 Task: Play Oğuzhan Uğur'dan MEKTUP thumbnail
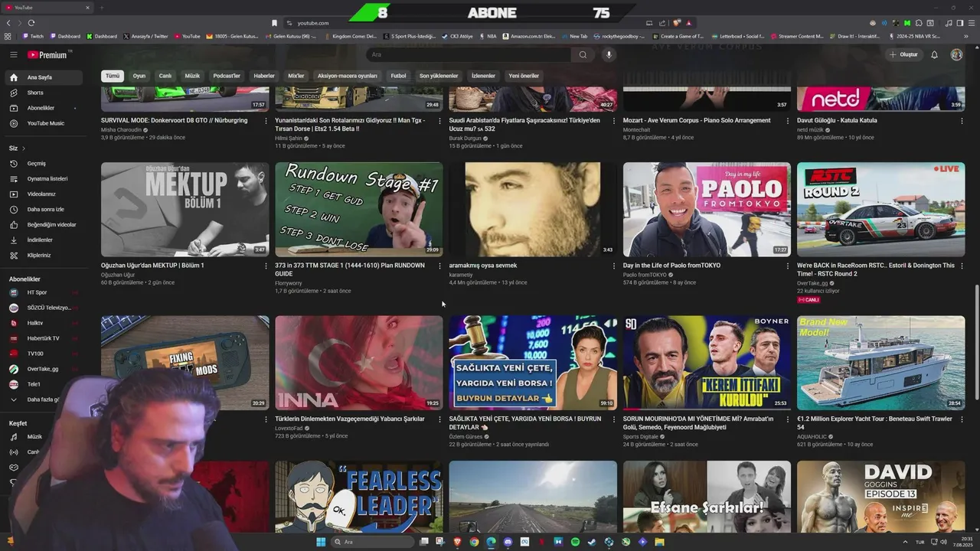coord(185,209)
